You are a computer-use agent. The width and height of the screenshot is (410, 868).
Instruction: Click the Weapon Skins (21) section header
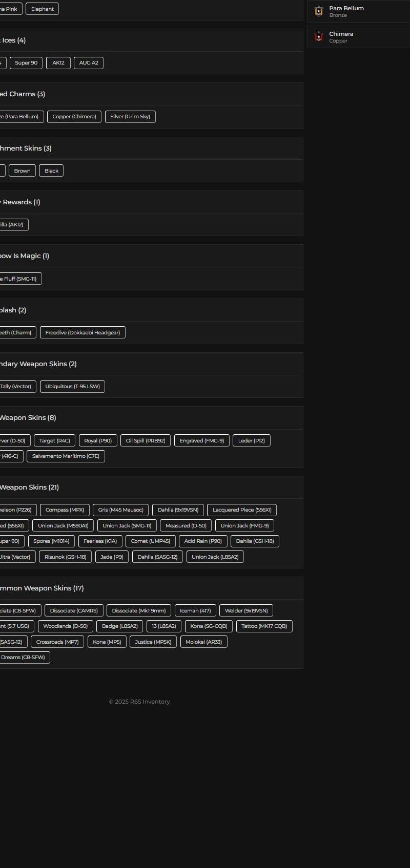(29, 488)
